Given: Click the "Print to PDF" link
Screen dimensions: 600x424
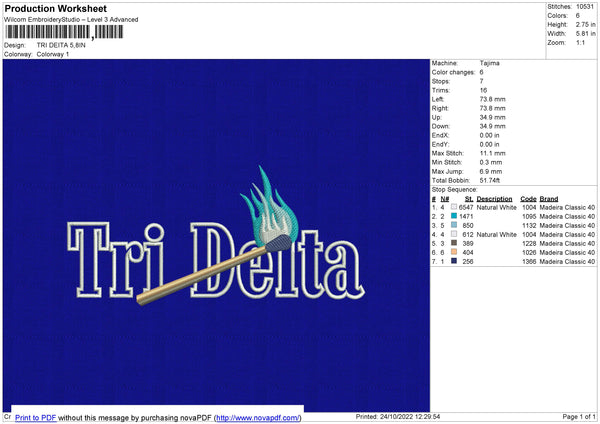Looking at the screenshot, I should (x=36, y=417).
